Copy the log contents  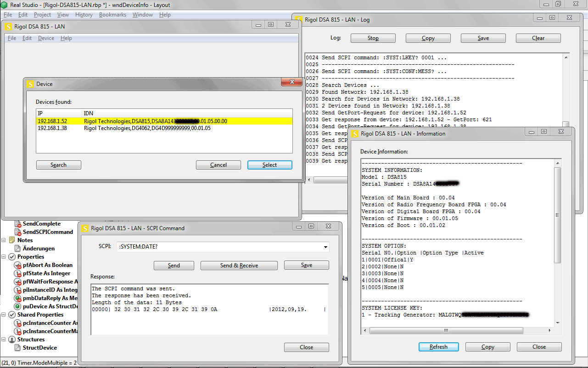click(x=428, y=38)
